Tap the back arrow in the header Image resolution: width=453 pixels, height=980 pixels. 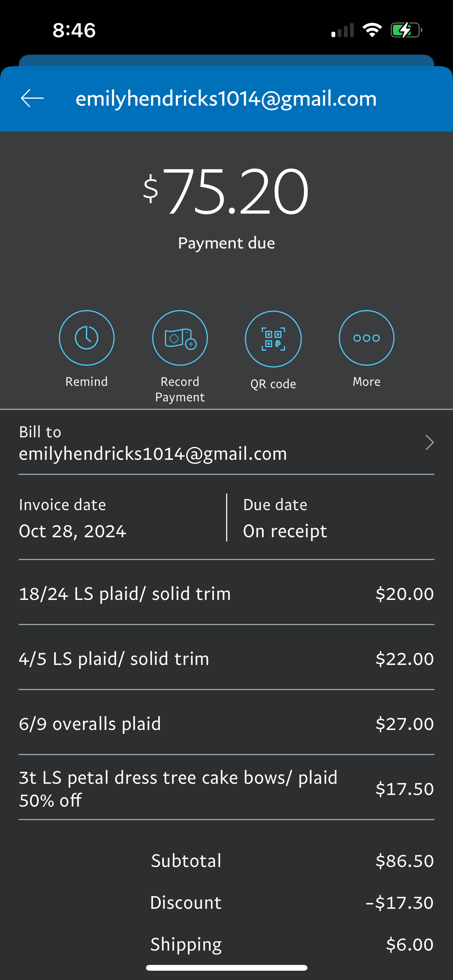32,98
